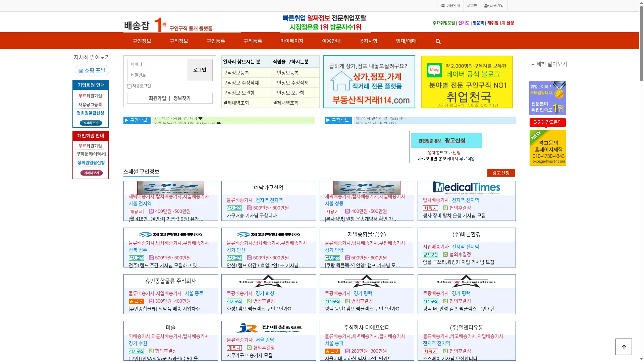Open the 공지사항 menu
Viewport: 644px width, 362px height.
(x=368, y=41)
